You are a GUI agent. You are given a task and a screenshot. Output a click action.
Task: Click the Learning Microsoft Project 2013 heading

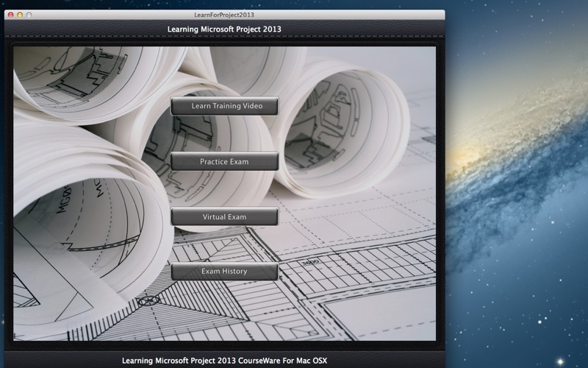[x=224, y=29]
